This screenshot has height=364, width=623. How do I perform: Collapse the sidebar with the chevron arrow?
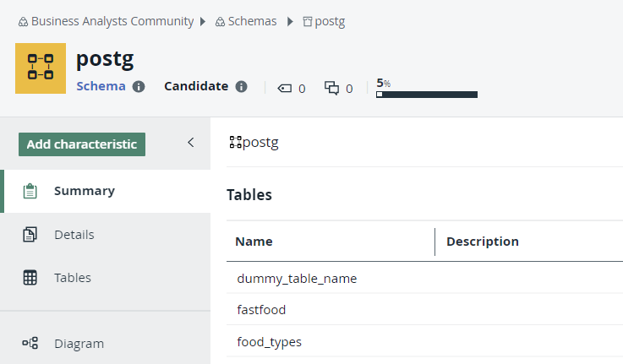(191, 143)
